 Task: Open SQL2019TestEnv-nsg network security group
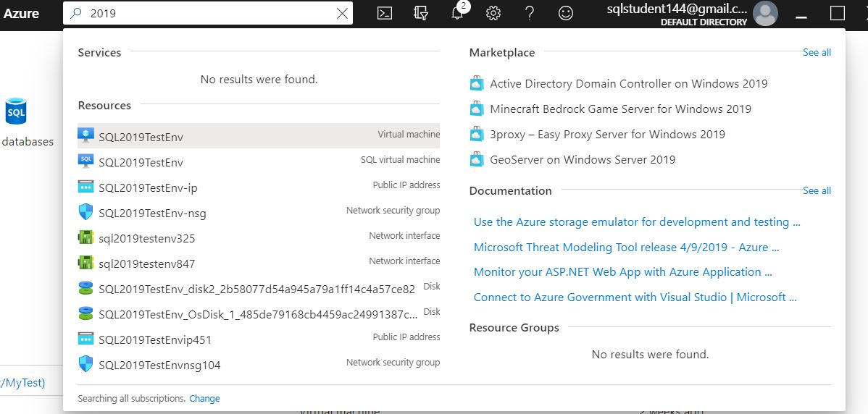tap(152, 213)
